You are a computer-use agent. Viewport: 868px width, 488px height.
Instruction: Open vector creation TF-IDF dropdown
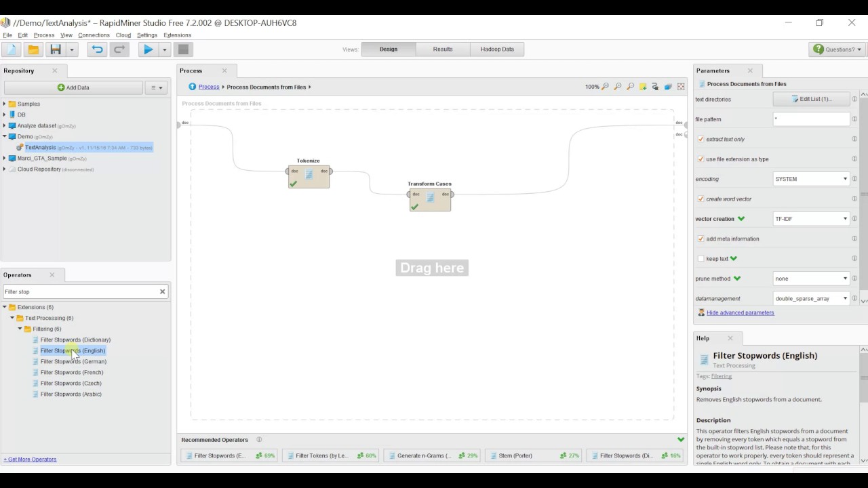point(811,219)
